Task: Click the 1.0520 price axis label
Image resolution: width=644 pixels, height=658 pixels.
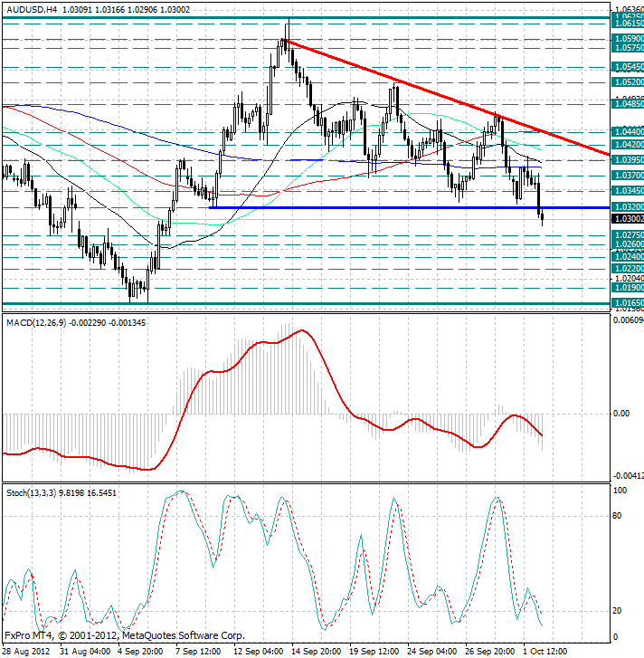Action: (628, 82)
